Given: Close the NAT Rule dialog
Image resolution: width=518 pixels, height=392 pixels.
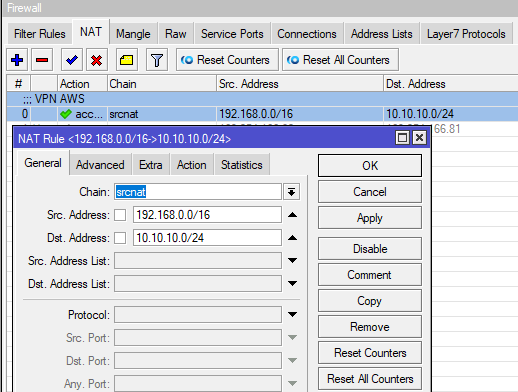Looking at the screenshot, I should tap(420, 138).
